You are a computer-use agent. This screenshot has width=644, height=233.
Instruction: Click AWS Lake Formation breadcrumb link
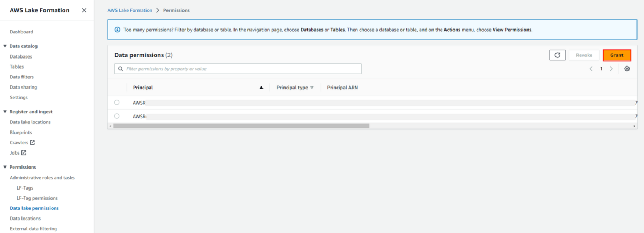point(129,10)
